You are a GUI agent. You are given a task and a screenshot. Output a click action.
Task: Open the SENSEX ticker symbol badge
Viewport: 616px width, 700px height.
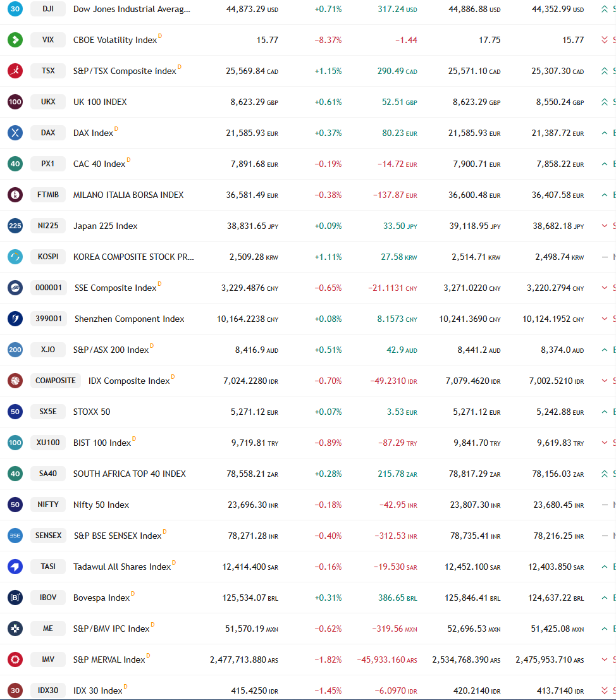point(49,535)
